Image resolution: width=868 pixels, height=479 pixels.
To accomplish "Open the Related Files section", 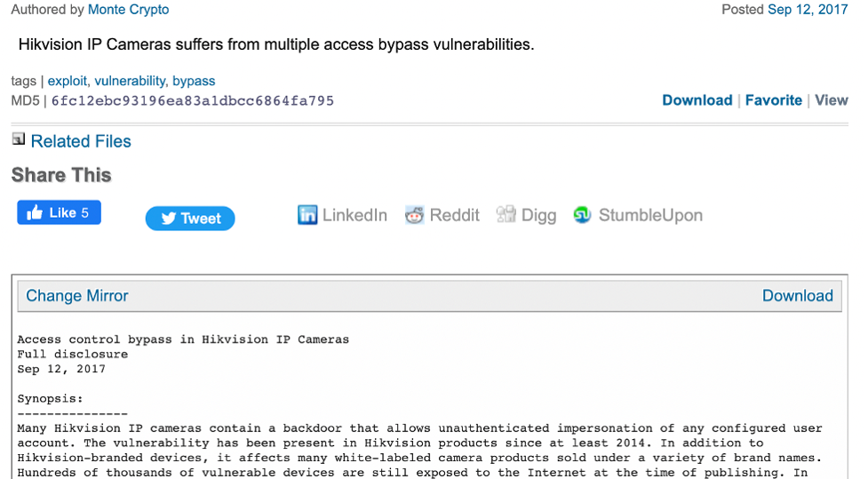I will 81,141.
